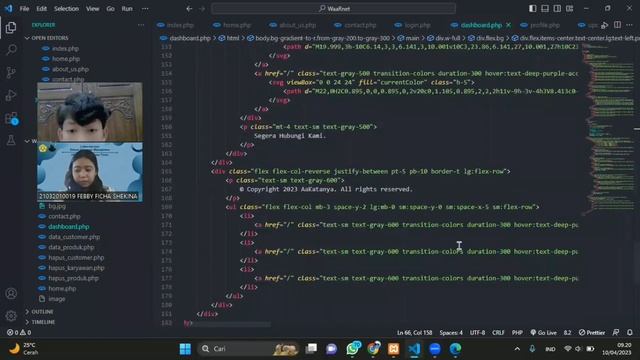
Task: Open hapus_produk.php in file tree
Action: (73, 278)
